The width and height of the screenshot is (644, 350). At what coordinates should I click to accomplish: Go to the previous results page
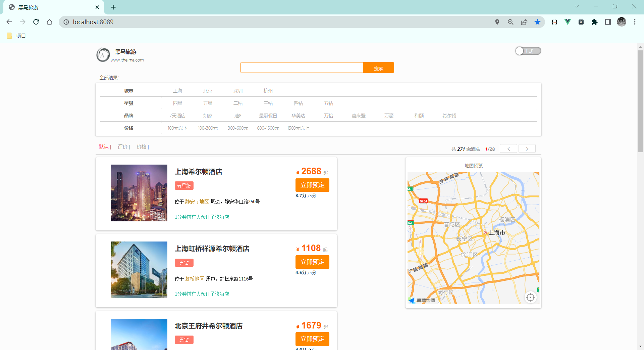click(508, 148)
